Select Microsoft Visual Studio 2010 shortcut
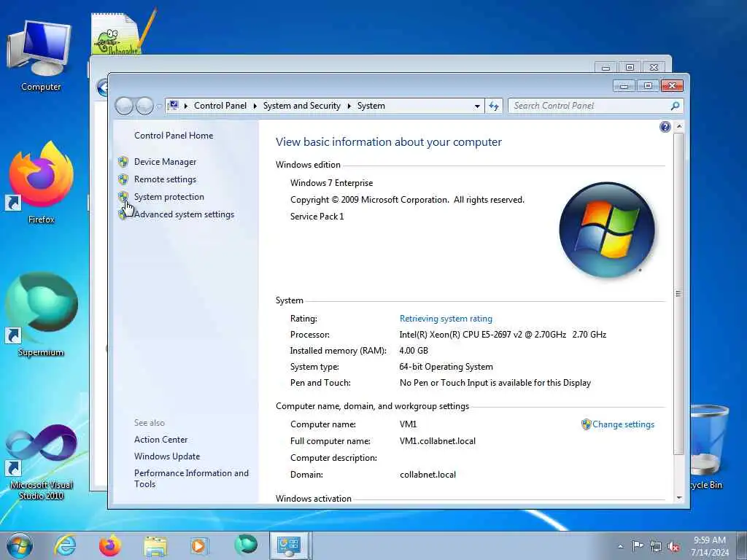The width and height of the screenshot is (747, 560). pos(41,463)
